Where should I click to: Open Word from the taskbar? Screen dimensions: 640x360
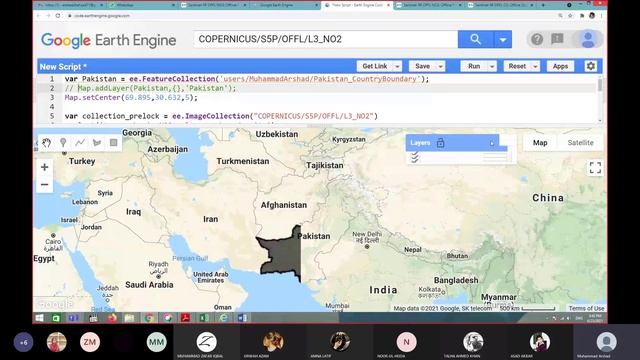tap(242, 318)
